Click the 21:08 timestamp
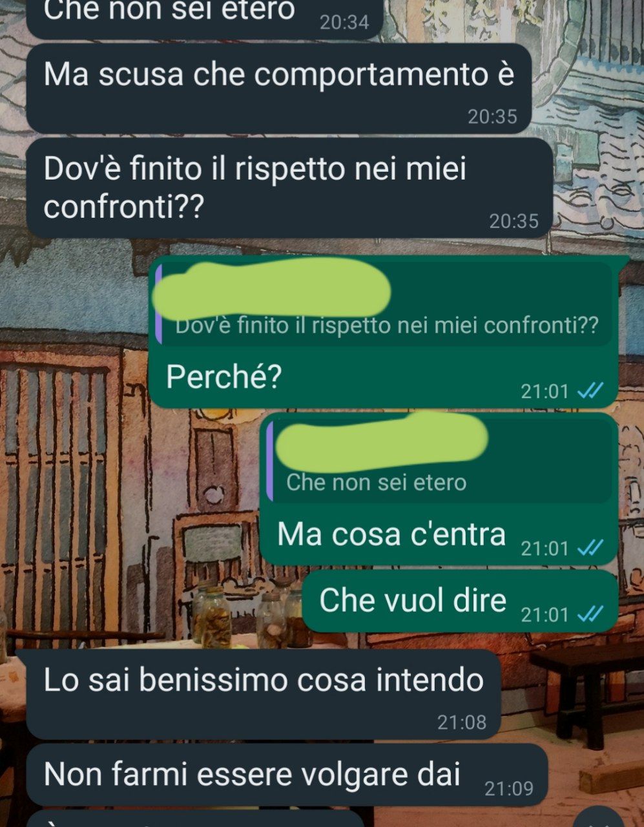Viewport: 644px width, 827px height. coord(462,722)
